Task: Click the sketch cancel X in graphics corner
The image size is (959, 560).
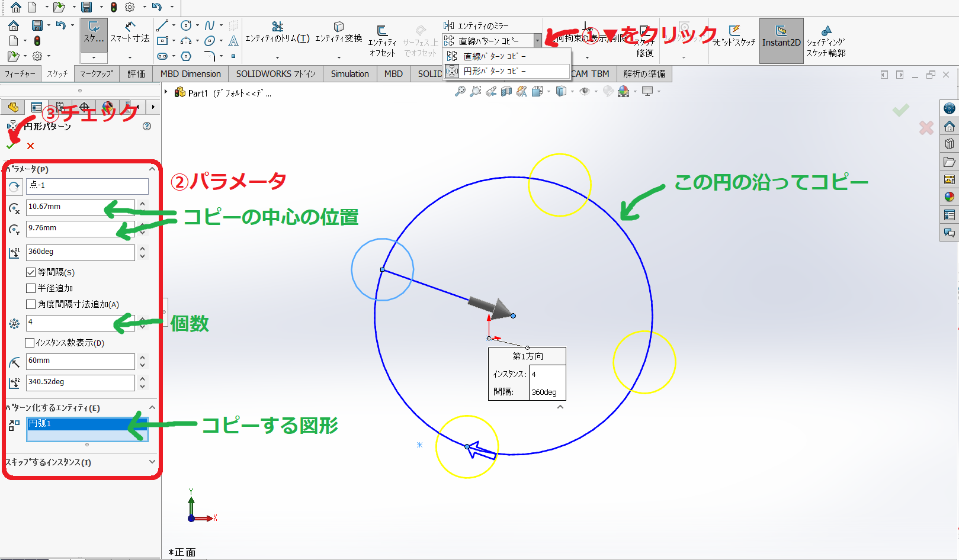Action: [926, 127]
